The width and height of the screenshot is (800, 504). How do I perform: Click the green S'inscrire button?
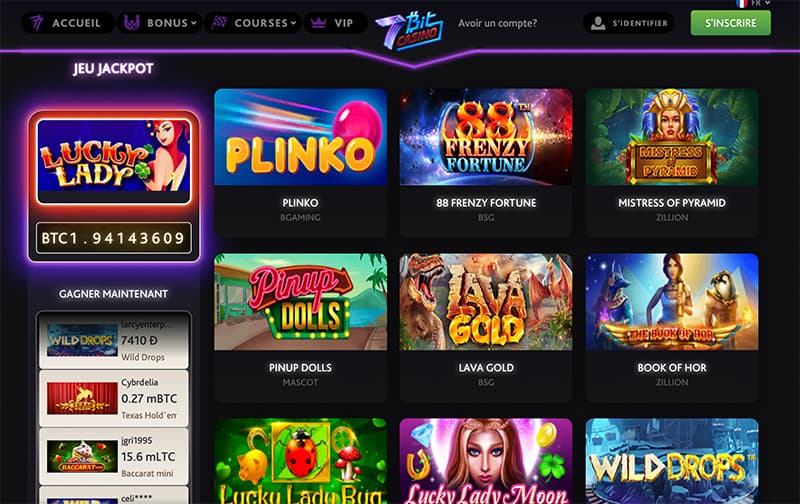point(731,23)
